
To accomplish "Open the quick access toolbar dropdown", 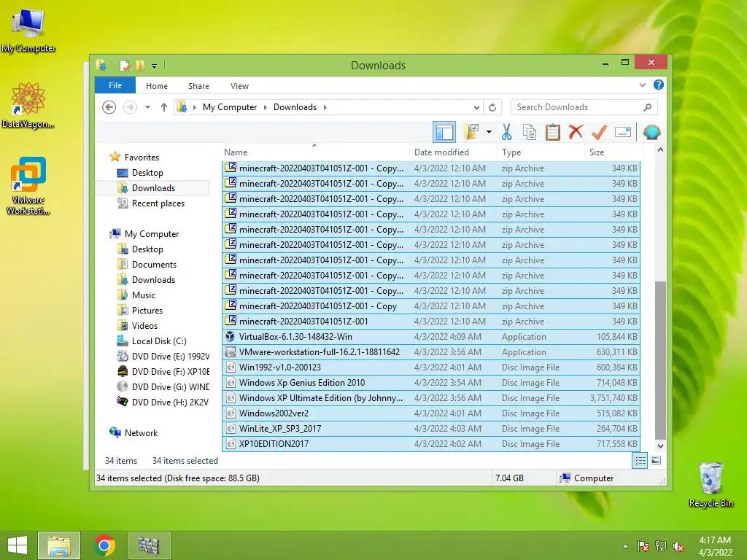I will 155,66.
